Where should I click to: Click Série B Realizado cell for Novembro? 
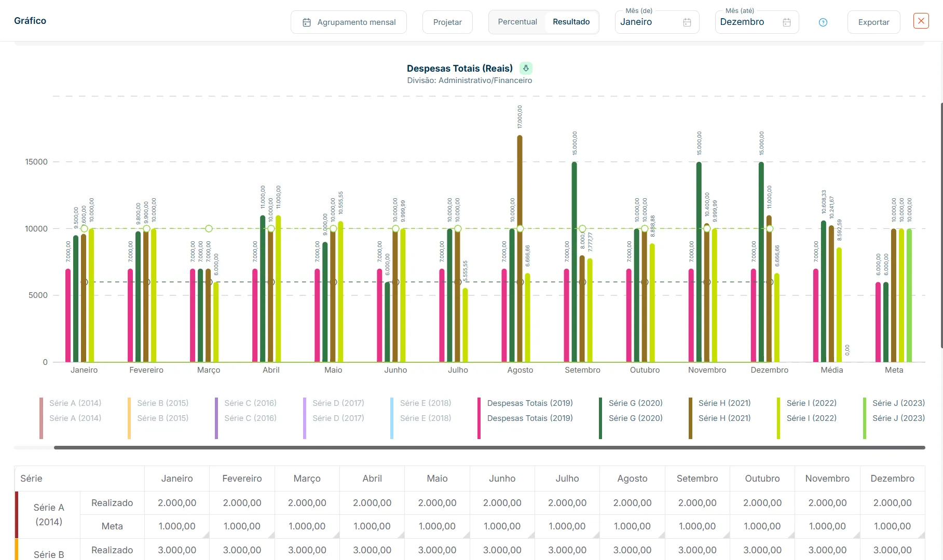pyautogui.click(x=827, y=550)
